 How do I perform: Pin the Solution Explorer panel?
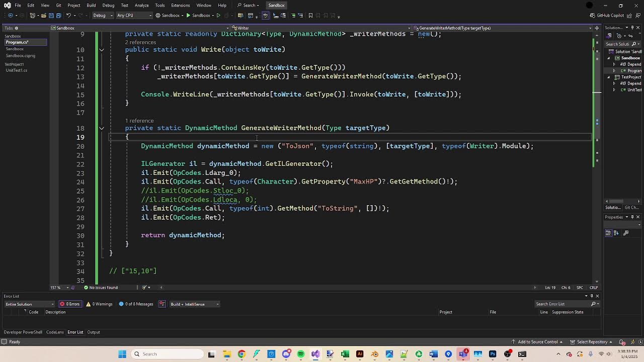(632, 28)
